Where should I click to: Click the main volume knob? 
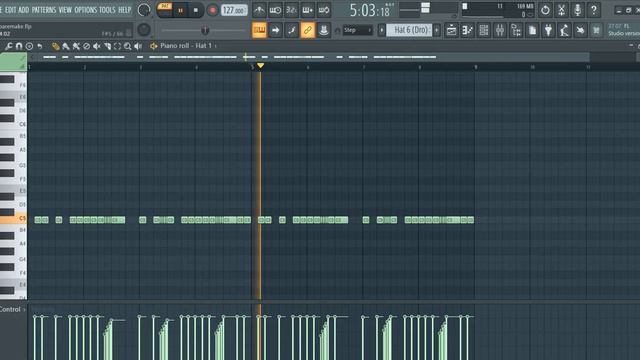click(144, 10)
